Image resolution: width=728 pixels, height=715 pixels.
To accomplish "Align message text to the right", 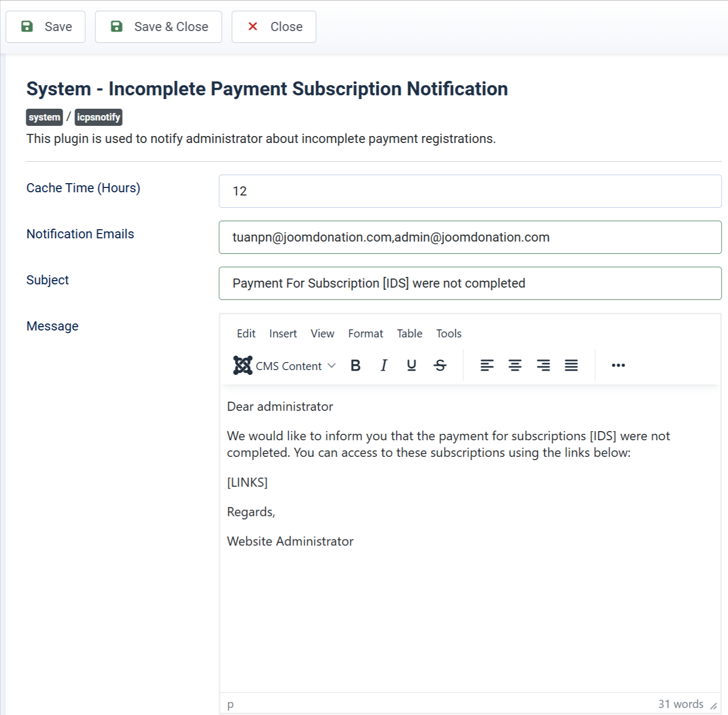I will (x=543, y=365).
